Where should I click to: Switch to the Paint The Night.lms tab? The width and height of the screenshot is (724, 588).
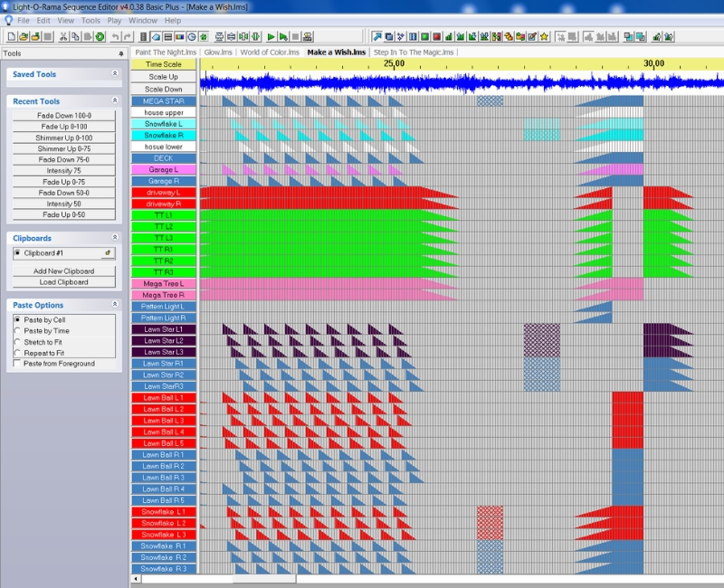click(166, 52)
